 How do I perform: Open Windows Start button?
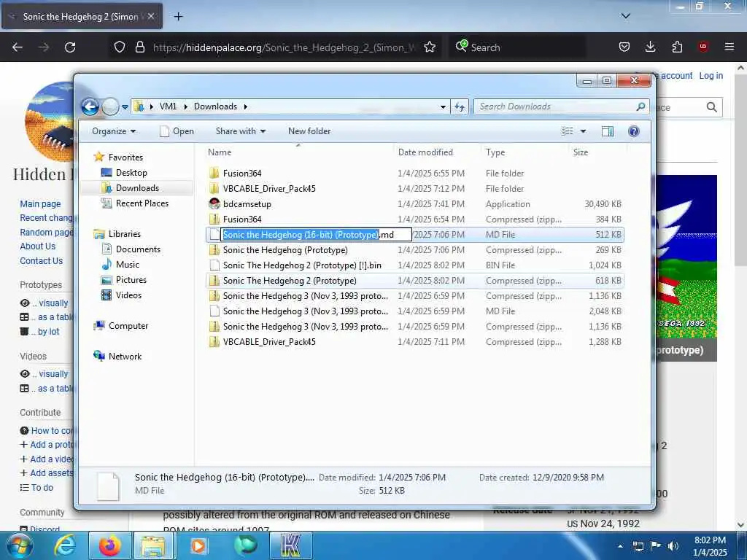pos(20,545)
